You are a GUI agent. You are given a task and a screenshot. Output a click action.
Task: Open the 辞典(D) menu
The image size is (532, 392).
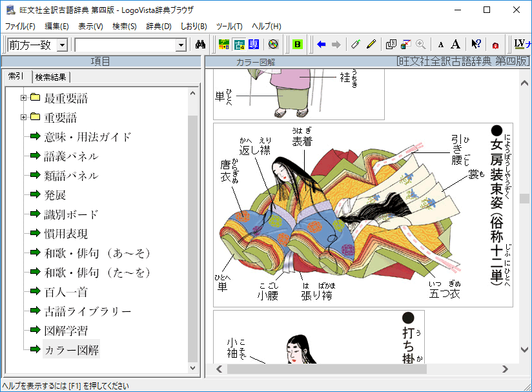[x=159, y=26]
